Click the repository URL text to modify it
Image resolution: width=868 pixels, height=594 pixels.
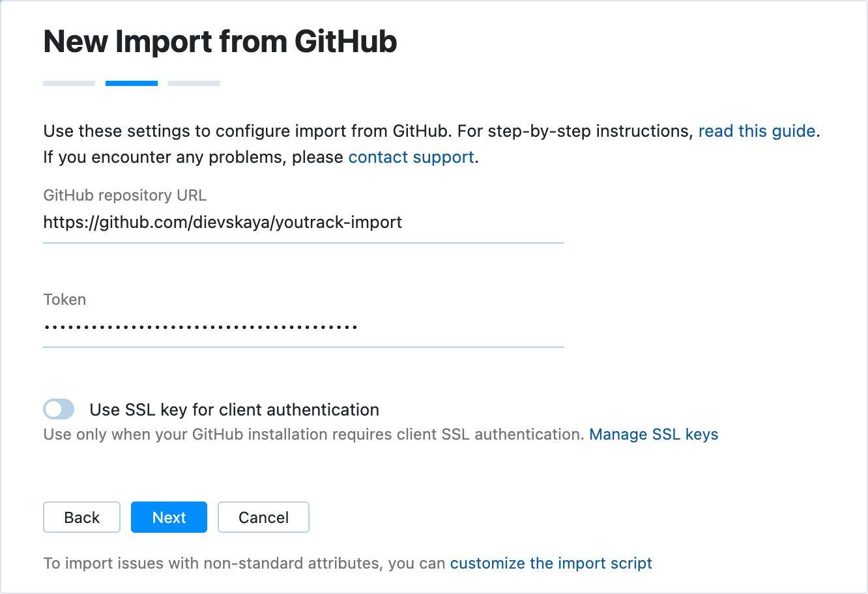click(x=222, y=222)
